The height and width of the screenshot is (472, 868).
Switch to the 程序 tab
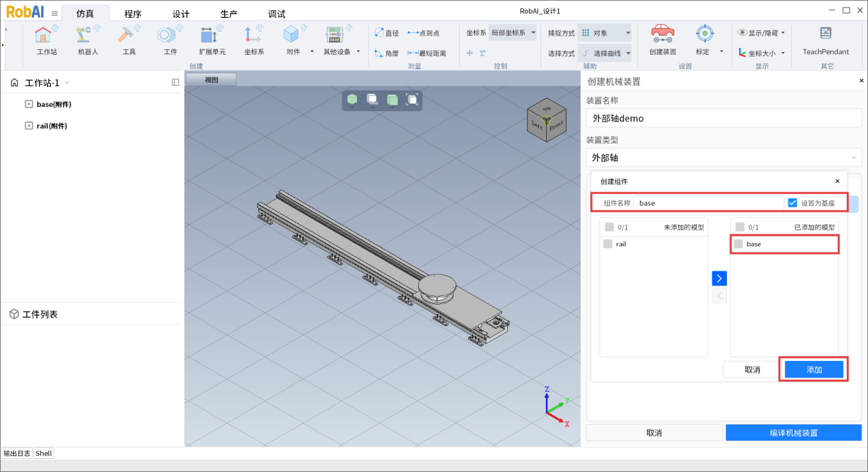click(x=133, y=14)
